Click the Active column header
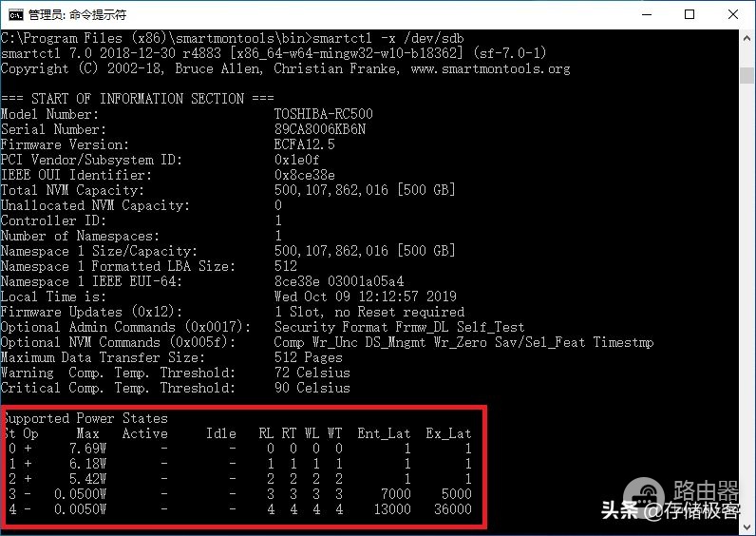Viewport: 756px width, 536px height. tap(144, 433)
